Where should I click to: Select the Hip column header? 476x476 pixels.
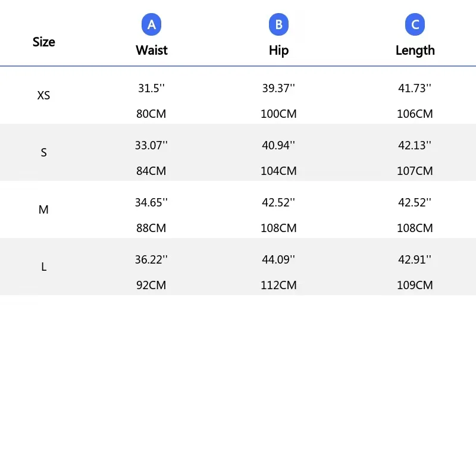tap(278, 51)
